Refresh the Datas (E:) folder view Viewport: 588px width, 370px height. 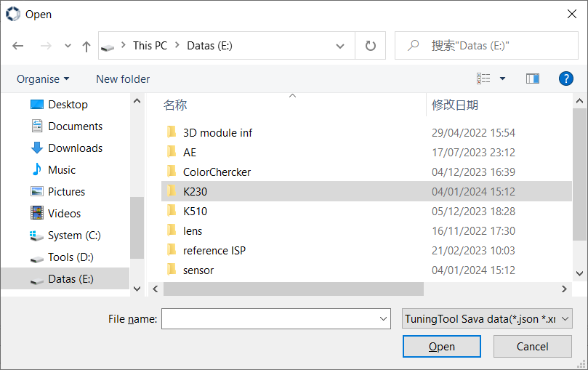[x=370, y=46]
